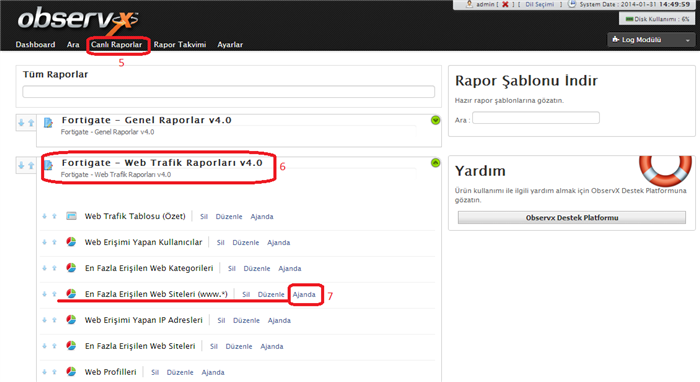The image size is (700, 382).
Task: Open En Fazla Erişilen Web Siteleri (www.*)
Action: click(156, 294)
